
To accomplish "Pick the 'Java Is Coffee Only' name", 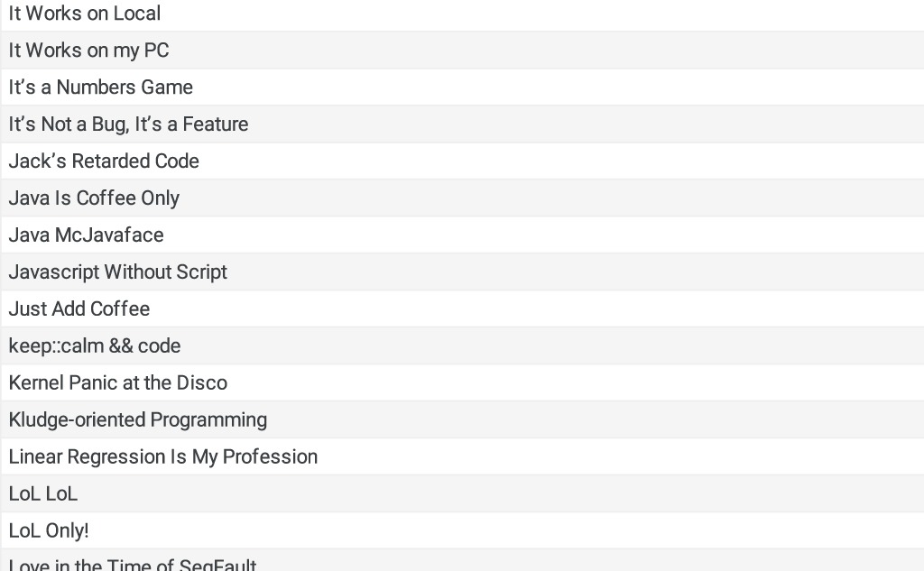I will tap(463, 198).
